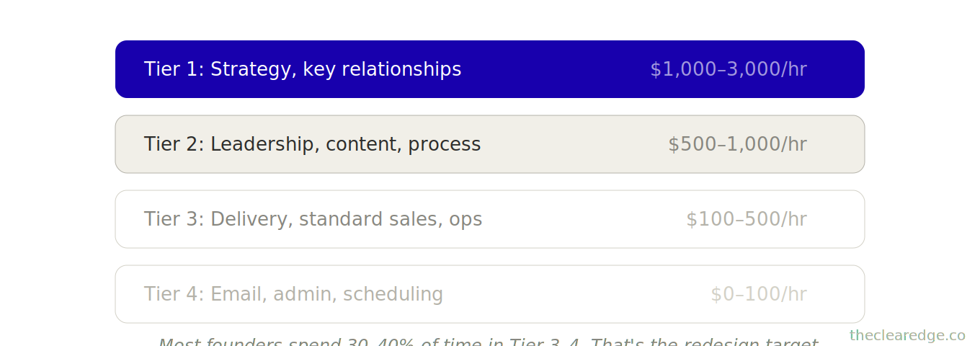Select the $500–1,000/hr rate label
Image resolution: width=980 pixels, height=346 pixels.
tap(737, 144)
